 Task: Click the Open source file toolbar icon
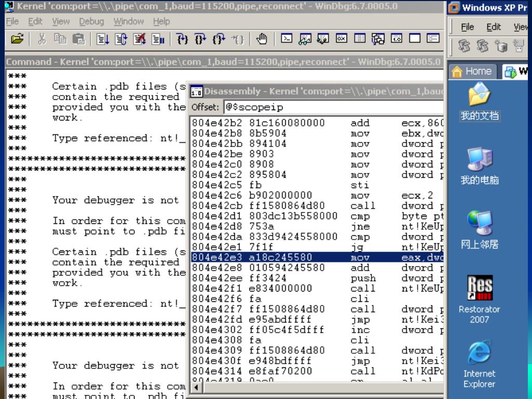tap(17, 39)
